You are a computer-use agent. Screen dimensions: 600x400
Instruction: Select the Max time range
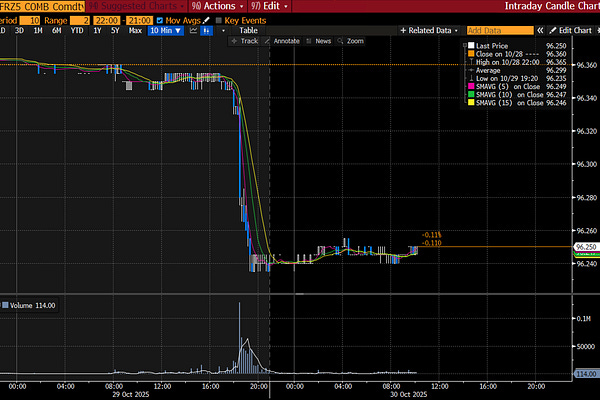[135, 31]
